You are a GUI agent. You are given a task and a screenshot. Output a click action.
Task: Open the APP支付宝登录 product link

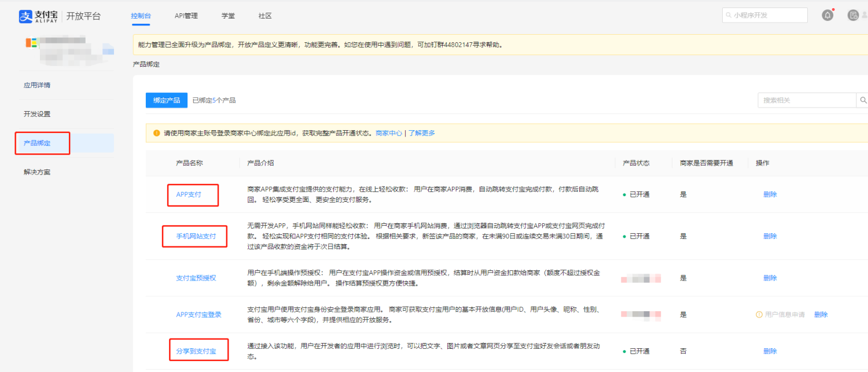click(x=199, y=315)
